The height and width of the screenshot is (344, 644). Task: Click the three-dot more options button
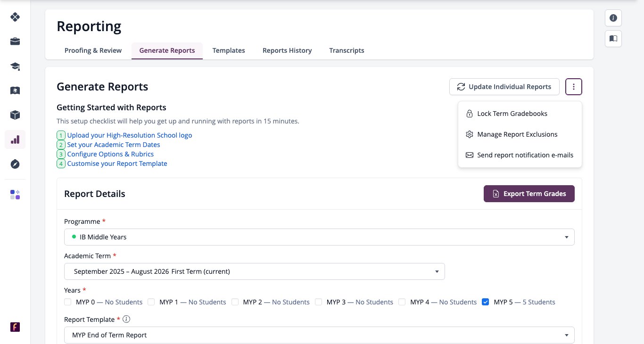(x=574, y=87)
